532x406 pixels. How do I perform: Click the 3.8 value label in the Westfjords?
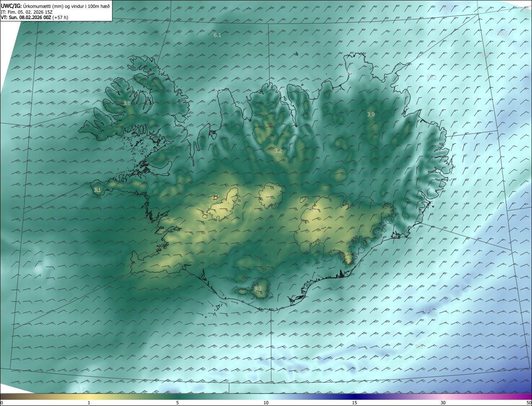pos(127,103)
